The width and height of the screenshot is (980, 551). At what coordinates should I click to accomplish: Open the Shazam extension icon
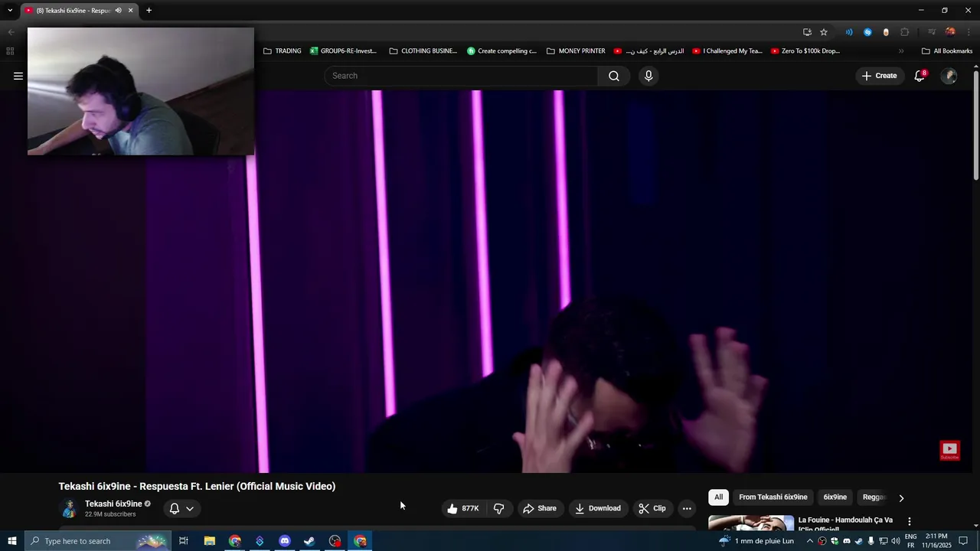[x=867, y=32]
